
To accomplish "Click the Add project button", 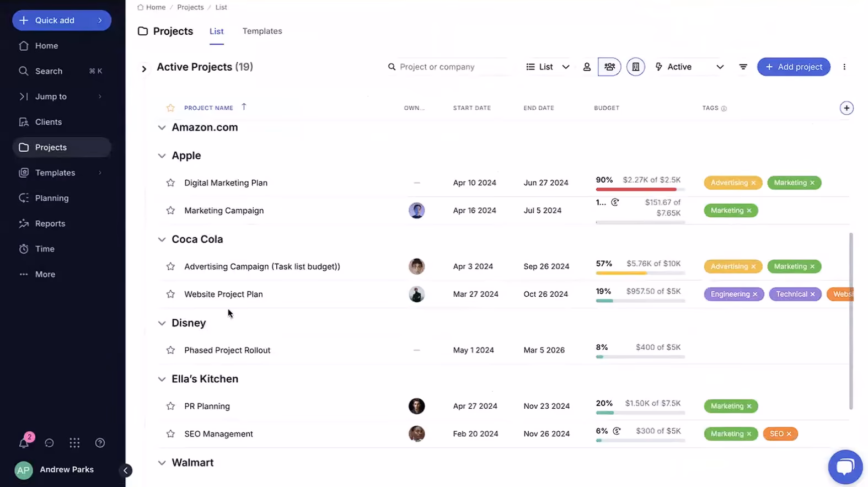I will tap(794, 67).
